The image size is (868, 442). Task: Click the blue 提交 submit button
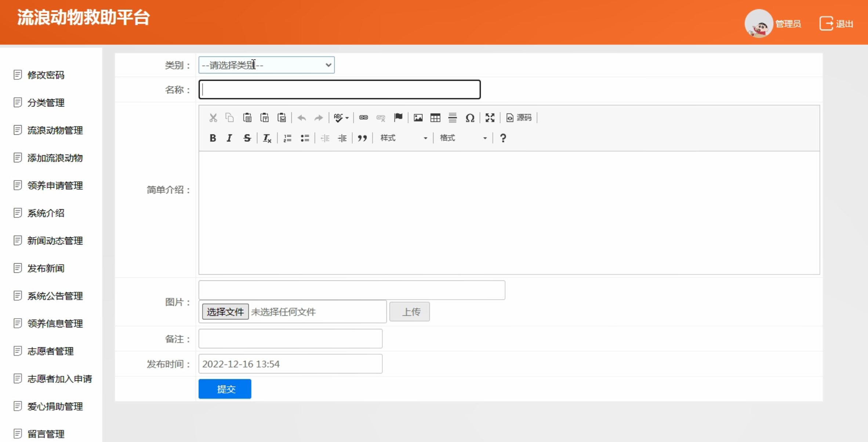coord(225,389)
